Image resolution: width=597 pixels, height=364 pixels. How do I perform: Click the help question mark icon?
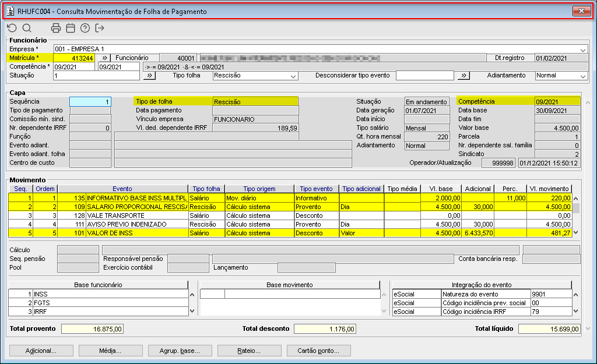pos(85,28)
